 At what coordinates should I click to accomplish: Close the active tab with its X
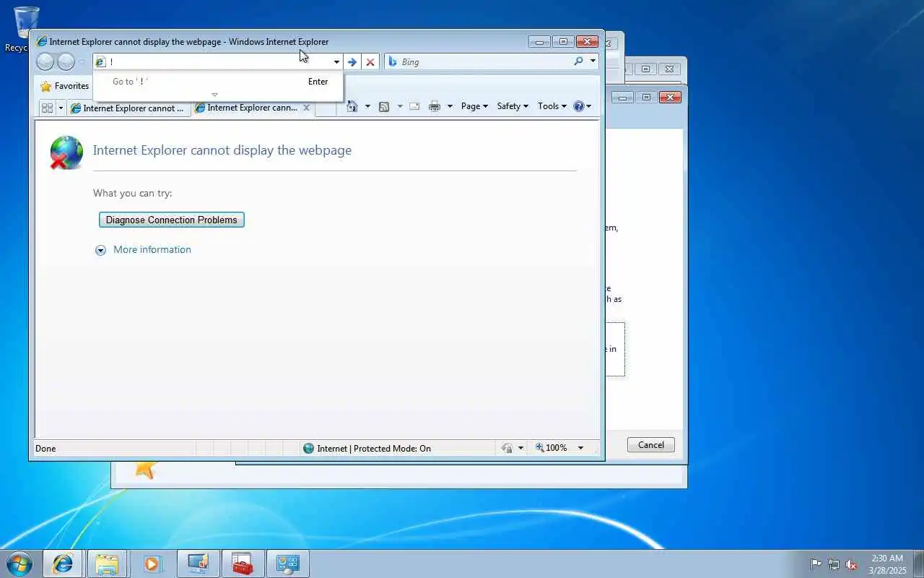click(x=306, y=108)
